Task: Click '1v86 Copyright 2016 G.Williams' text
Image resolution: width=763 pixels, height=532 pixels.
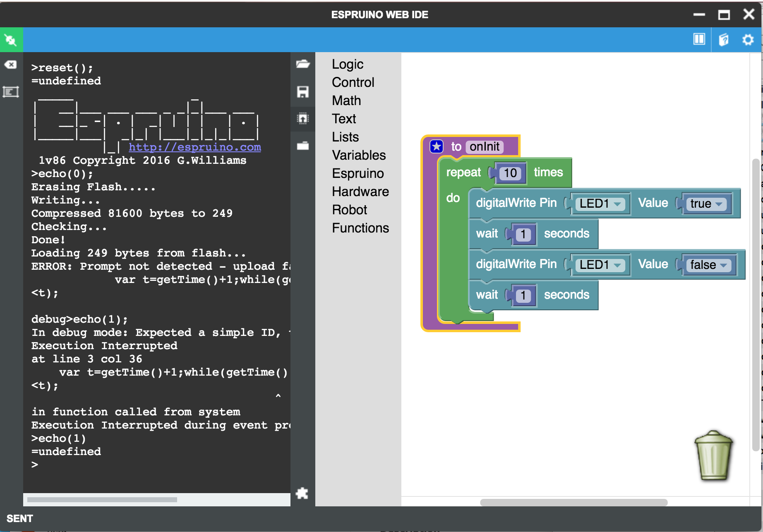Action: (x=142, y=160)
